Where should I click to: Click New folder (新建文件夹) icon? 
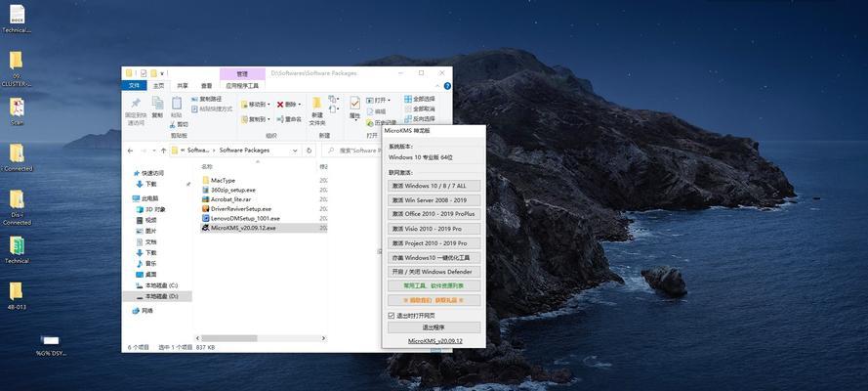point(317,111)
